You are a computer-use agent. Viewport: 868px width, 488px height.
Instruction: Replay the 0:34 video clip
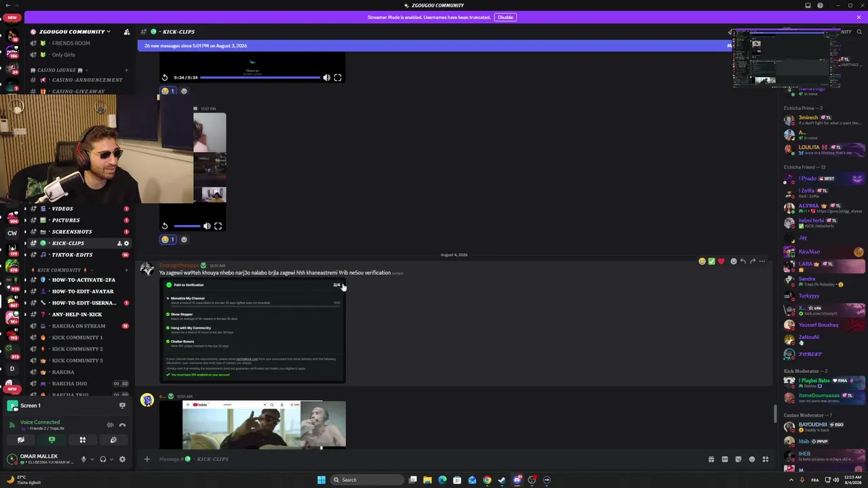click(165, 77)
